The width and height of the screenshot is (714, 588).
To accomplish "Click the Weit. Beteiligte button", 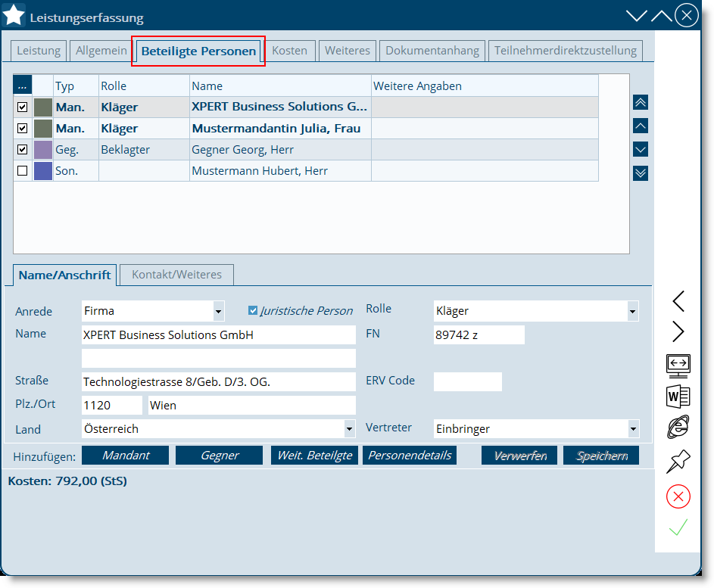I will coord(315,456).
